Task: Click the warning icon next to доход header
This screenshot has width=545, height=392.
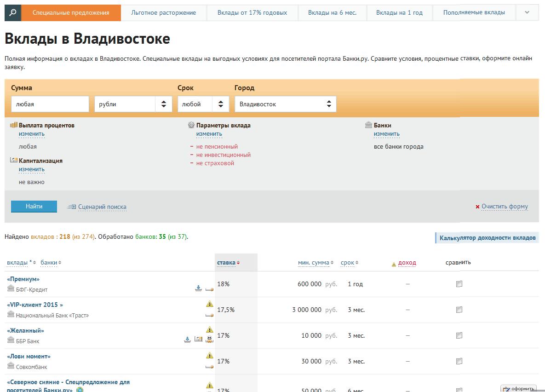Action: click(394, 265)
